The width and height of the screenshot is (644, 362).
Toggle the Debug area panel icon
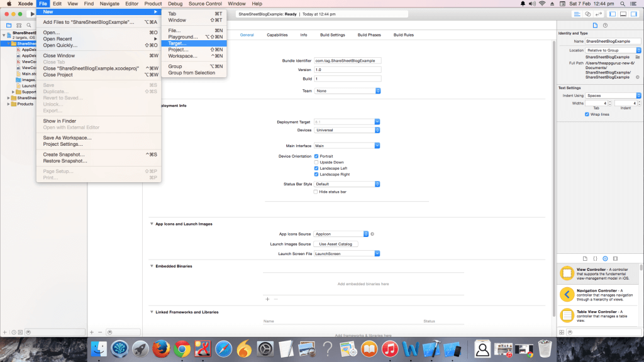pyautogui.click(x=623, y=14)
